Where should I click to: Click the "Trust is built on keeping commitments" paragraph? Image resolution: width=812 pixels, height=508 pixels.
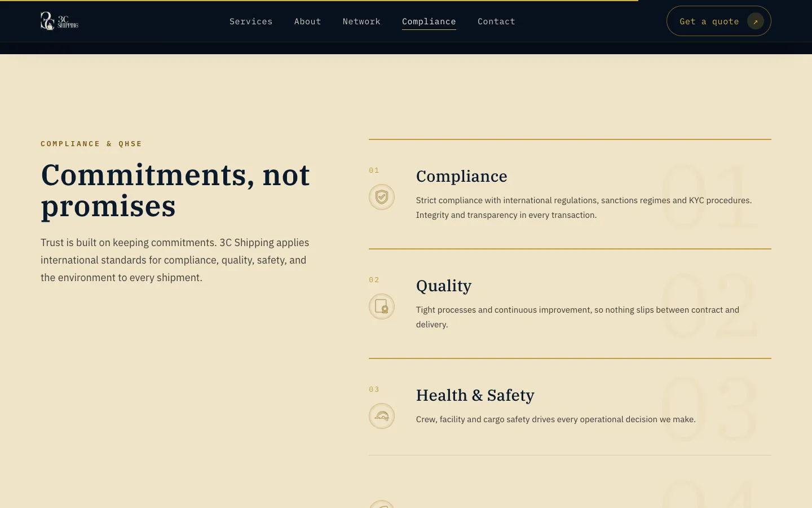point(175,260)
